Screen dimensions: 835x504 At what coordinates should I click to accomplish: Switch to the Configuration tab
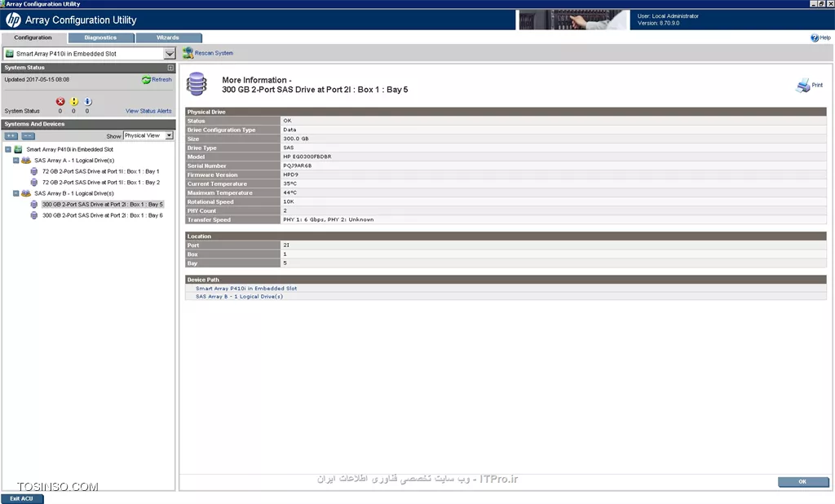point(33,38)
